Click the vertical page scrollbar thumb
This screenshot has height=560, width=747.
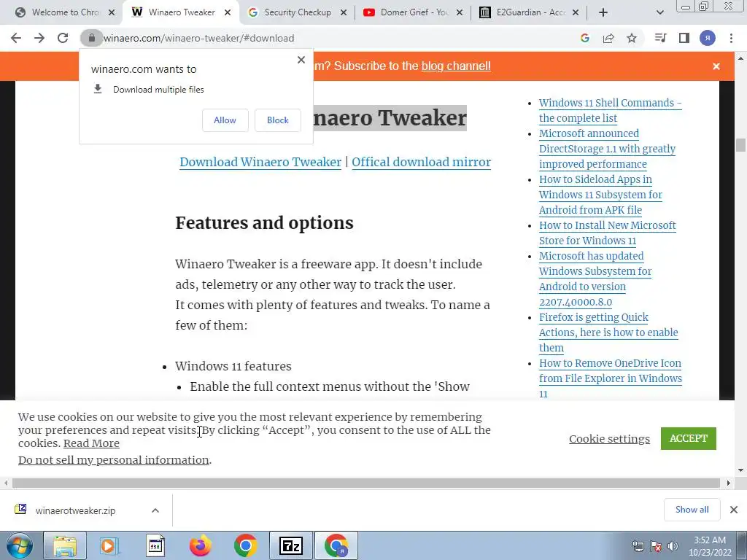coord(740,145)
